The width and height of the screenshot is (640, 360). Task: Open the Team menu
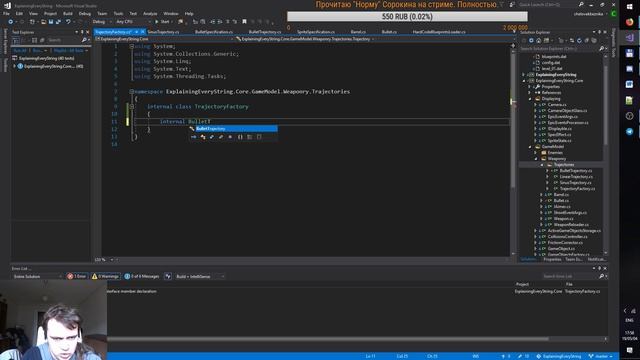(x=102, y=13)
